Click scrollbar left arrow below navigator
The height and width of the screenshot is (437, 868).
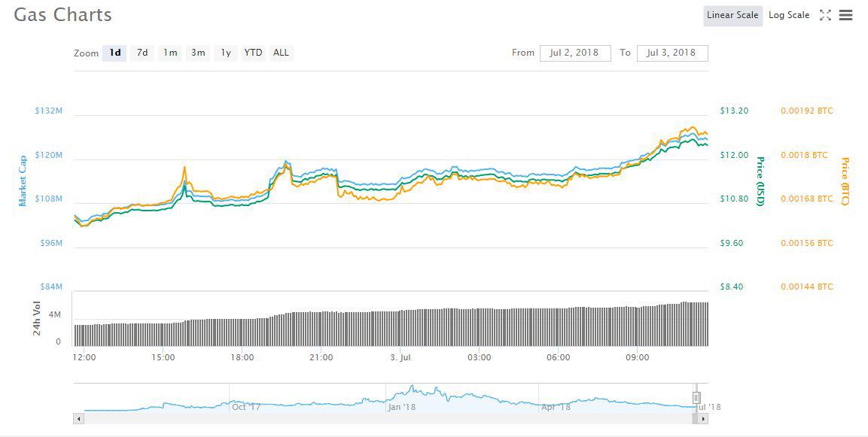tap(78, 419)
